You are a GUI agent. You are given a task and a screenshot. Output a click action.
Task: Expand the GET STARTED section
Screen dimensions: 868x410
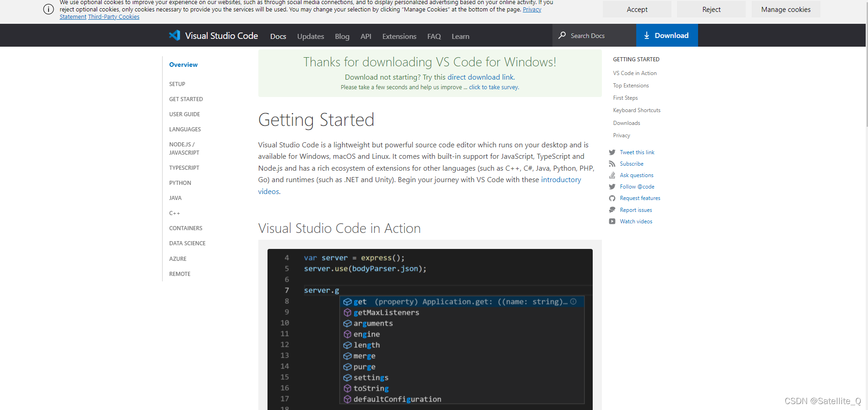tap(186, 99)
